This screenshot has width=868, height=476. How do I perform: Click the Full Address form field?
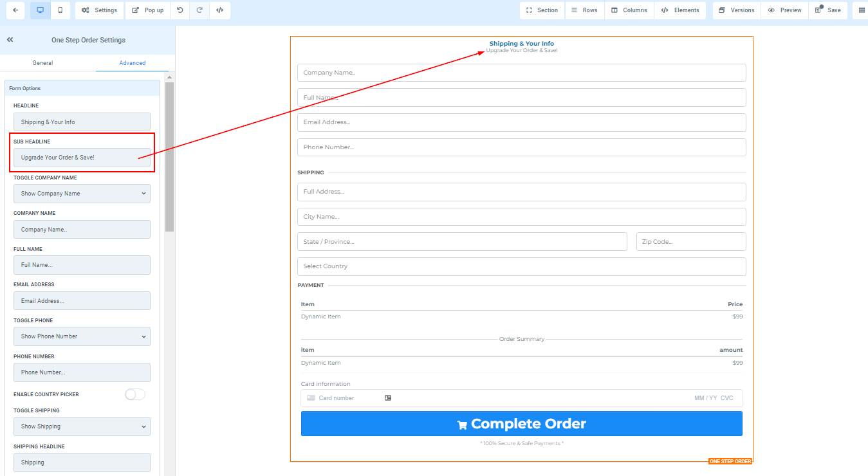[522, 192]
